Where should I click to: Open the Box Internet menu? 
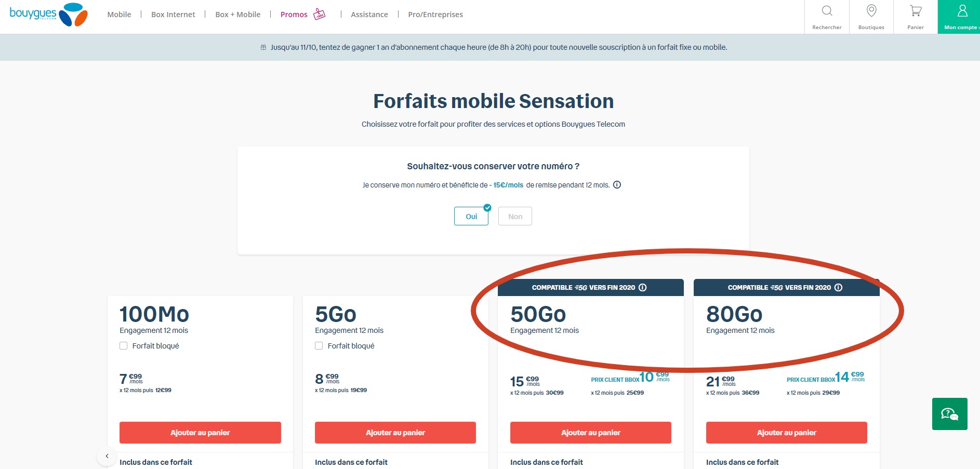173,14
